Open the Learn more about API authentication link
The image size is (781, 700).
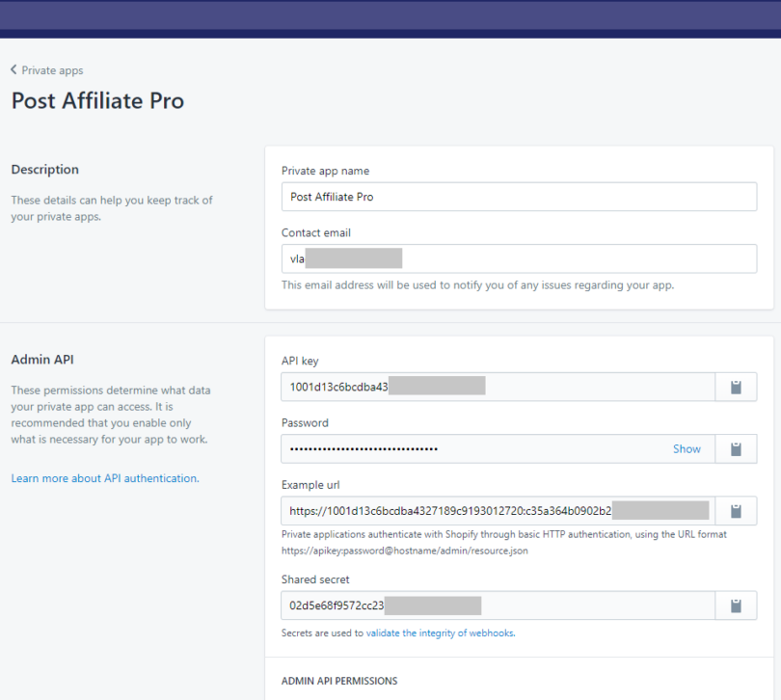[104, 477]
